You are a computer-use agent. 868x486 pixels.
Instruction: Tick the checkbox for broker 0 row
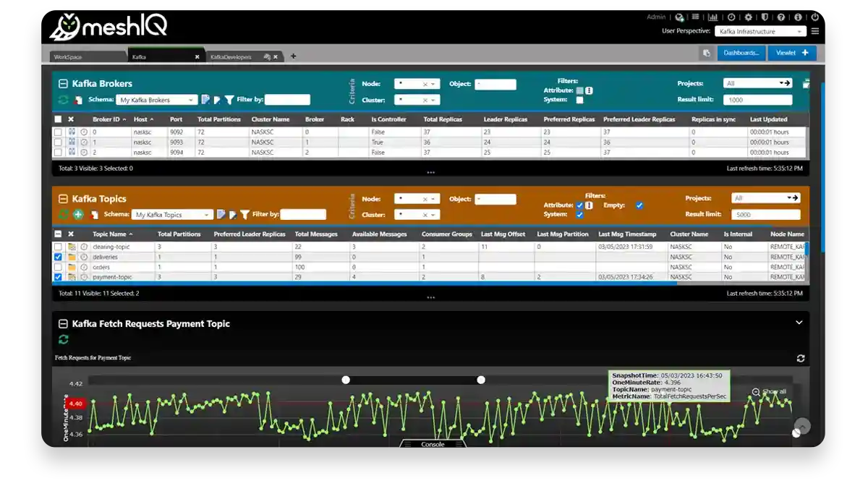58,132
